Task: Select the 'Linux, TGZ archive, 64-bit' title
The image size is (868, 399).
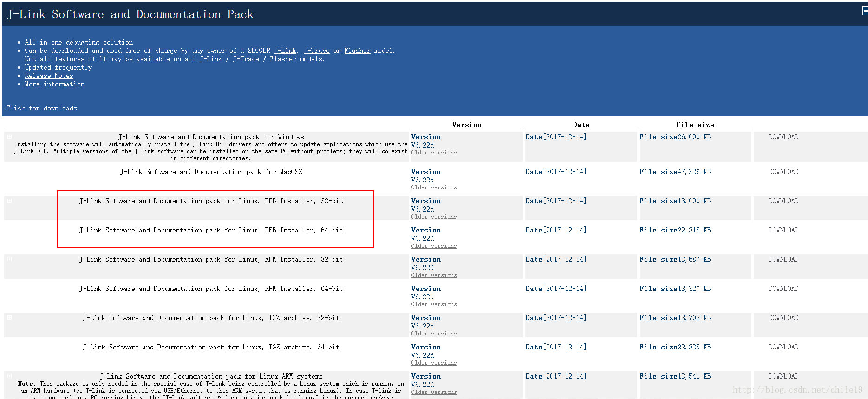Action: [x=211, y=347]
